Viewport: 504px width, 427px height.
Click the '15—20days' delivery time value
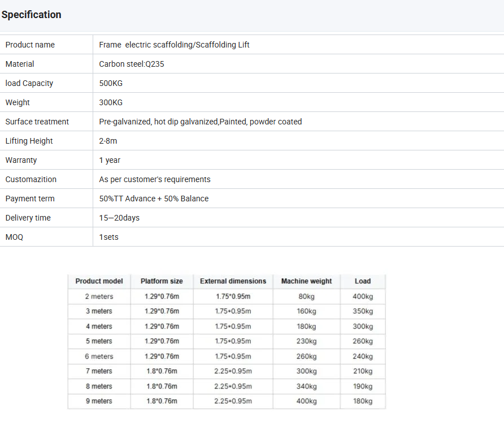tap(119, 218)
